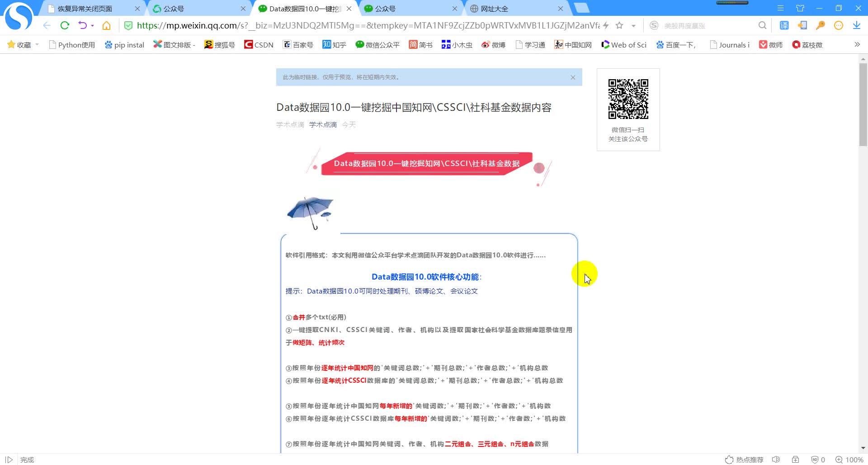Bookmark page with star icon
This screenshot has height=465, width=868.
click(x=619, y=26)
